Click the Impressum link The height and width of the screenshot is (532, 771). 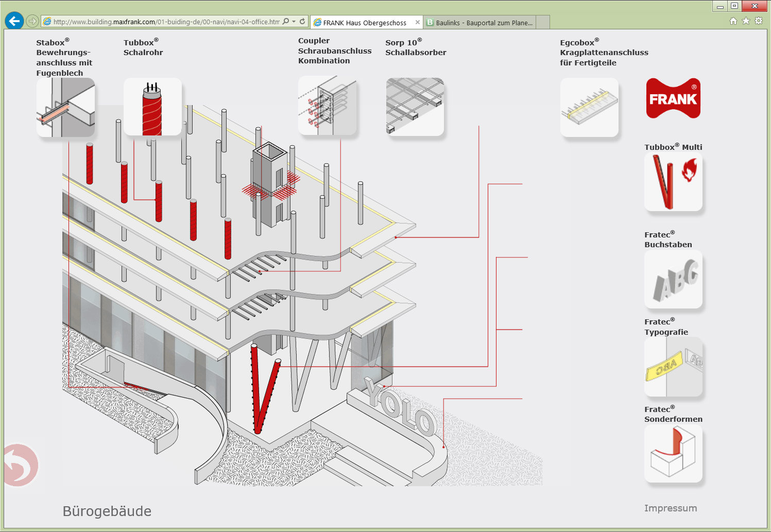[x=671, y=508]
